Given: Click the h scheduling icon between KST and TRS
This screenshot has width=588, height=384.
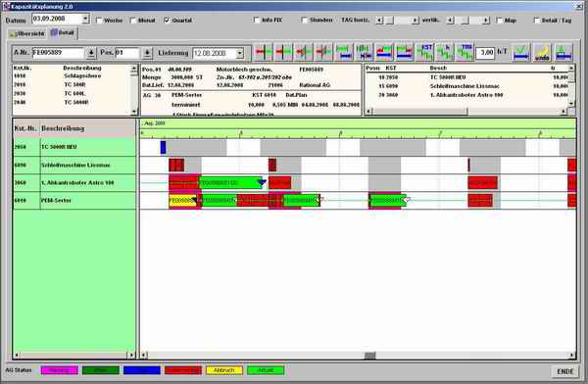Looking at the screenshot, I should (x=445, y=53).
